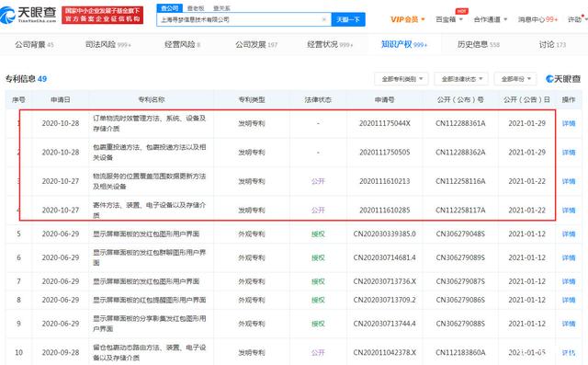588x365 pixels.
Task: Click the 公开 status in the 202011161021.3 row
Action: [x=318, y=181]
